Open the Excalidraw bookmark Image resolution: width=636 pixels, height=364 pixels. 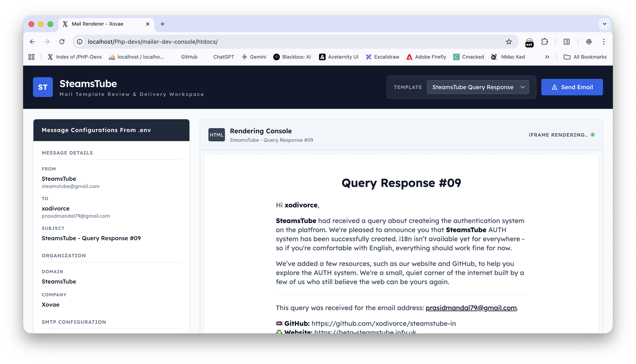click(x=382, y=57)
